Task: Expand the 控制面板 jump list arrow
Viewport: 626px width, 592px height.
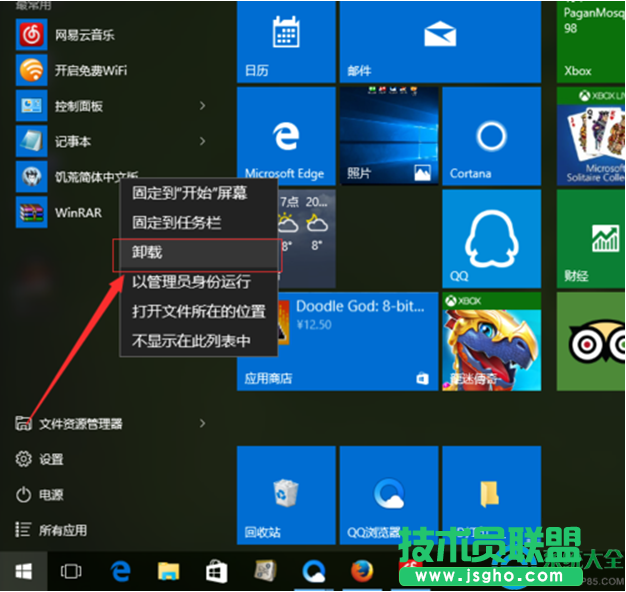Action: tap(203, 106)
